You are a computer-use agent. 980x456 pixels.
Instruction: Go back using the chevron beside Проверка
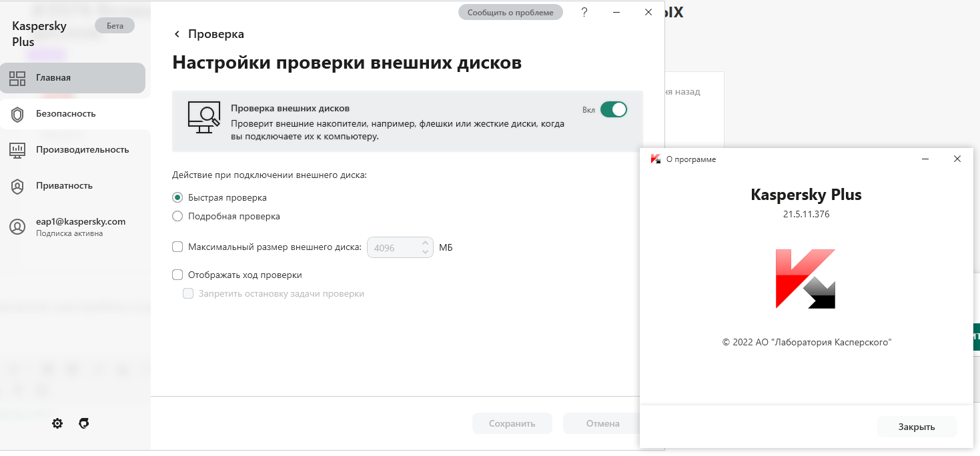177,34
